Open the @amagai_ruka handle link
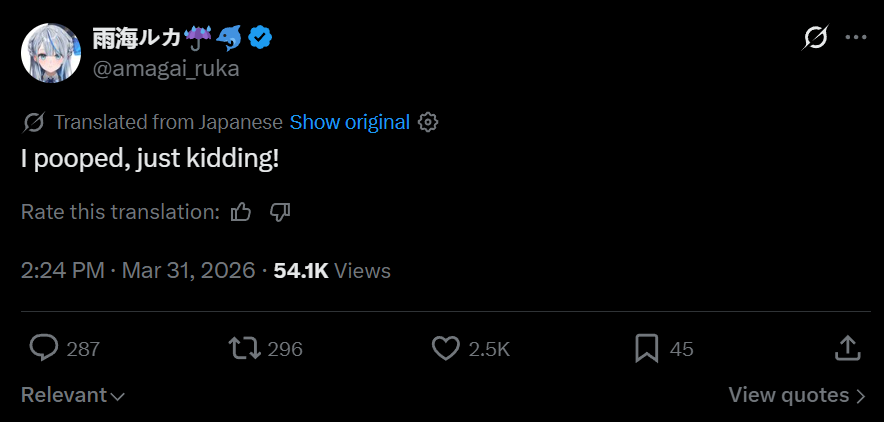The image size is (884, 422). pos(166,68)
